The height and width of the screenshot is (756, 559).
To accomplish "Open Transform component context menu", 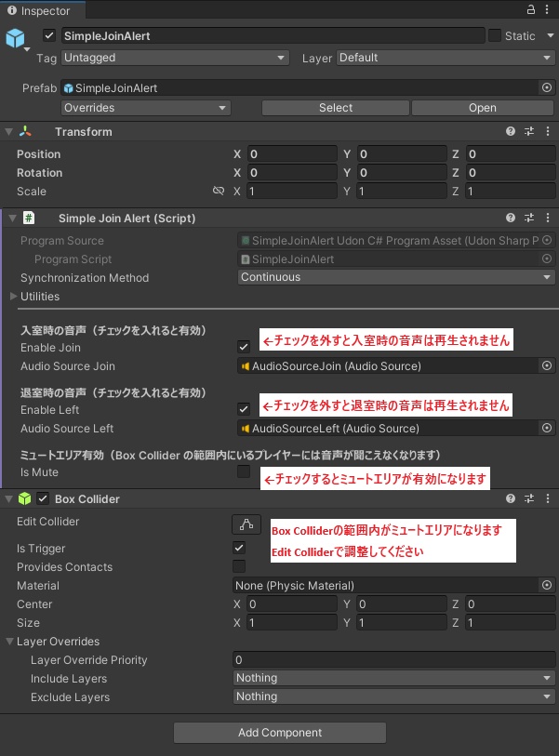I will 548,132.
